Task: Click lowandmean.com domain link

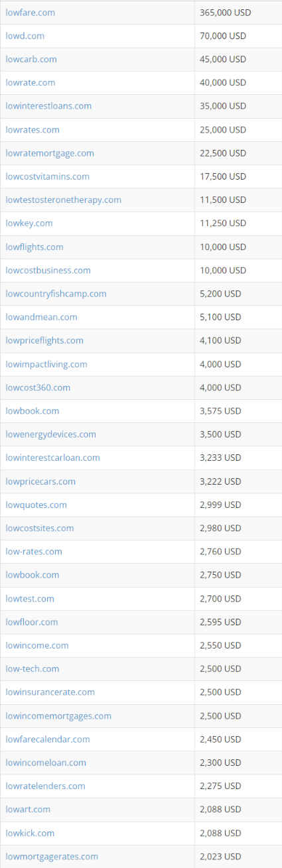Action: [41, 317]
